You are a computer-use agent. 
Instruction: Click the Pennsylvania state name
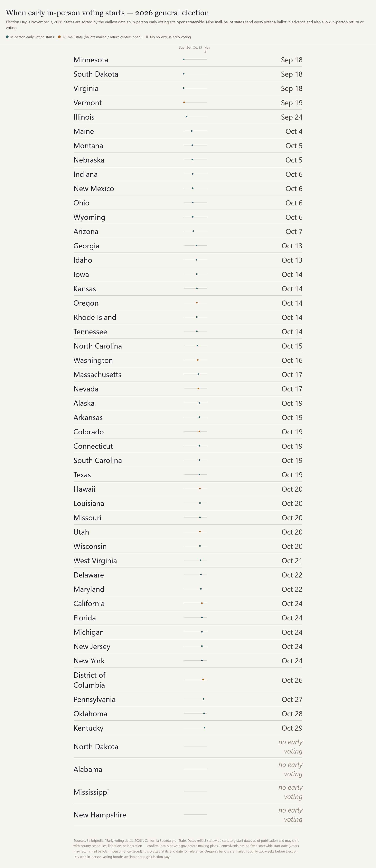(95, 699)
